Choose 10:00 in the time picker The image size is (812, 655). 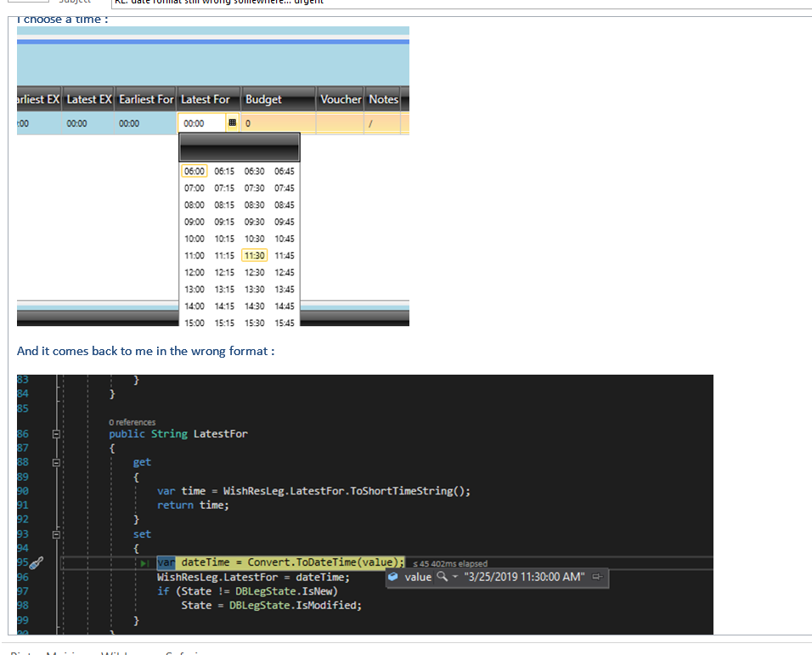195,239
